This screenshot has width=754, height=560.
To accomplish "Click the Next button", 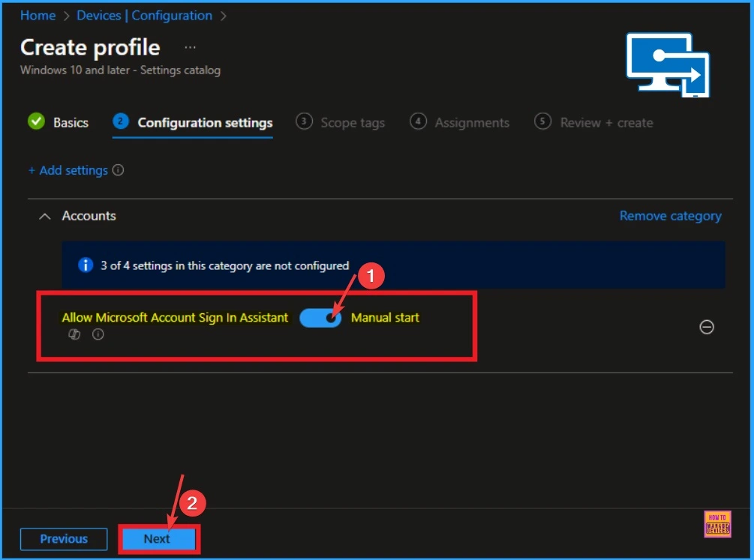I will tap(159, 539).
